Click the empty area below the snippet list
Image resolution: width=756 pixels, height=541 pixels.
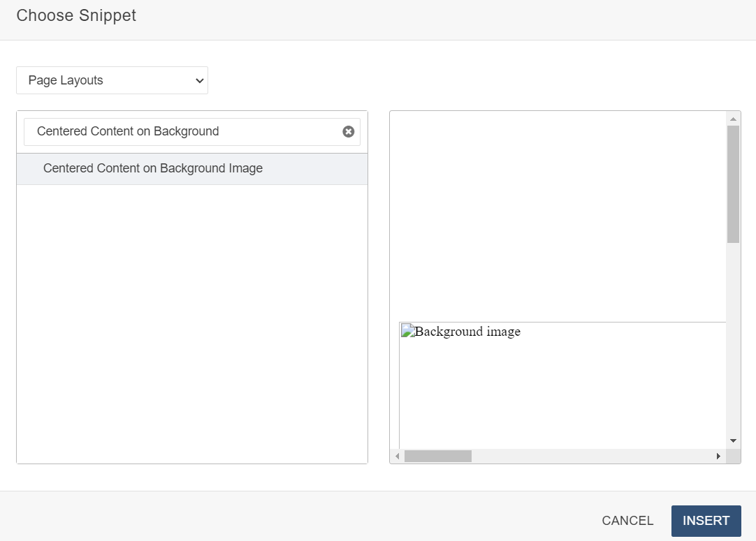coord(192,314)
